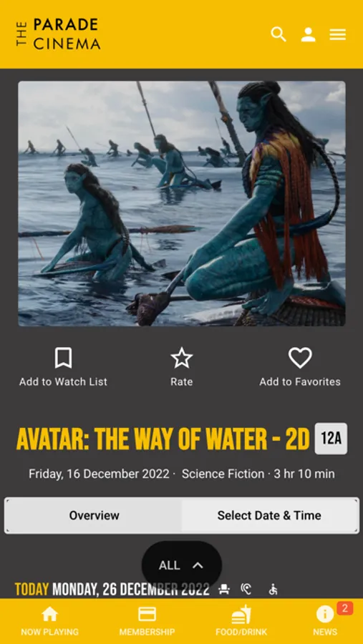Open the hamburger menu
Image resolution: width=363 pixels, height=644 pixels.
click(337, 34)
